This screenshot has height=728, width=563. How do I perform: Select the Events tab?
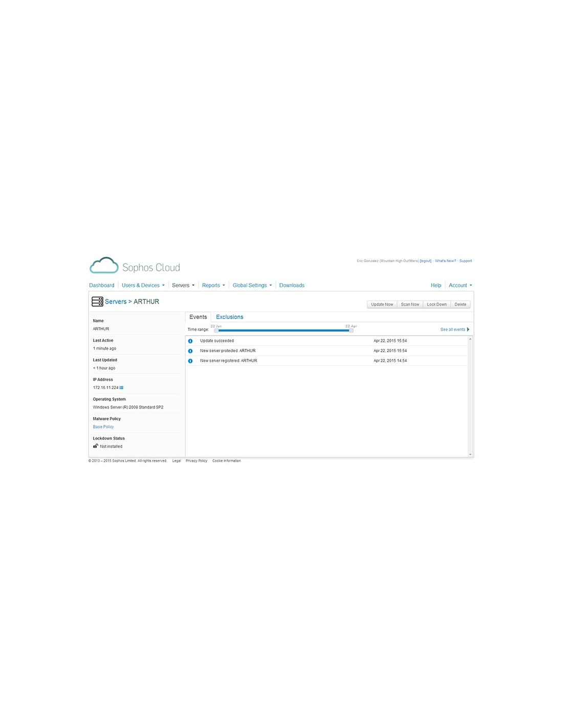click(198, 317)
